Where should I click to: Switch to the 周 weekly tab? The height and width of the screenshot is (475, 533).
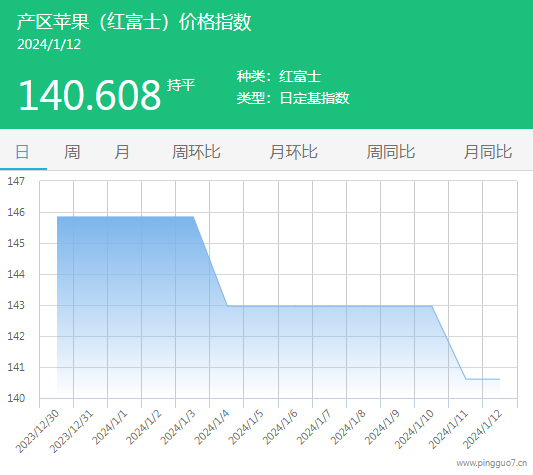[x=72, y=152]
